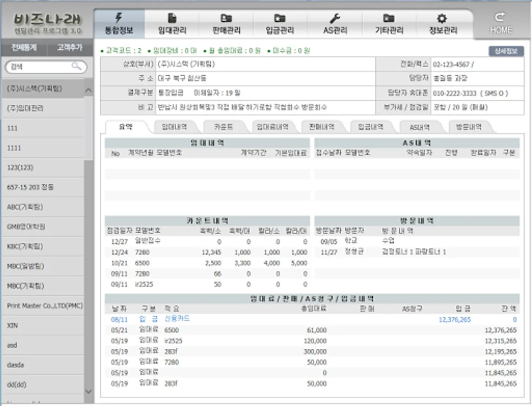This screenshot has height=406, width=532.
Task: Switch to the 임대내역 tab
Action: [x=174, y=127]
